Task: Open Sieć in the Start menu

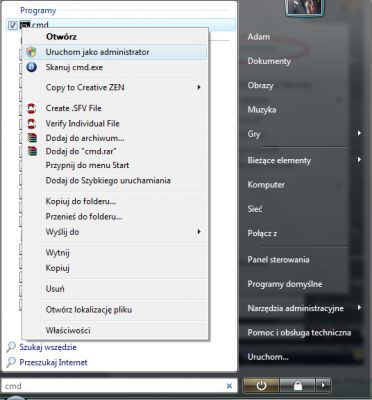Action: point(255,209)
